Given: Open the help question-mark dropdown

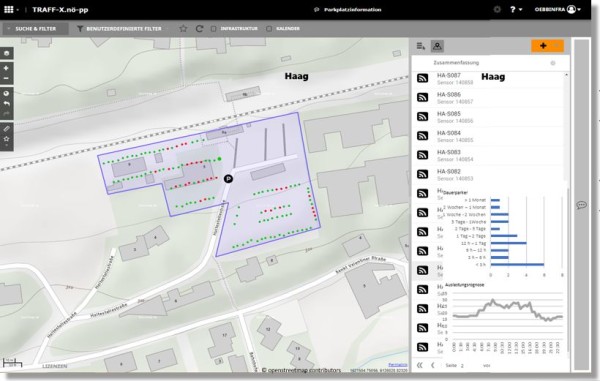Looking at the screenshot, I should 515,9.
